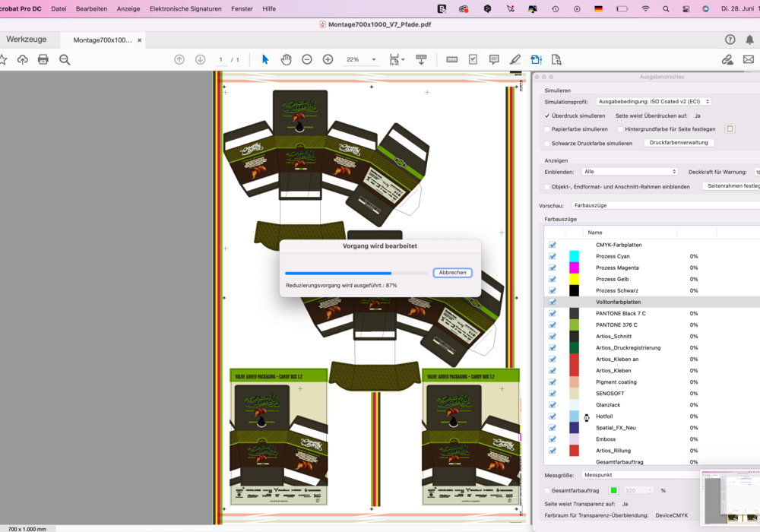Uncheck the Prozess Cyan plate
This screenshot has width=760, height=532.
[x=553, y=256]
